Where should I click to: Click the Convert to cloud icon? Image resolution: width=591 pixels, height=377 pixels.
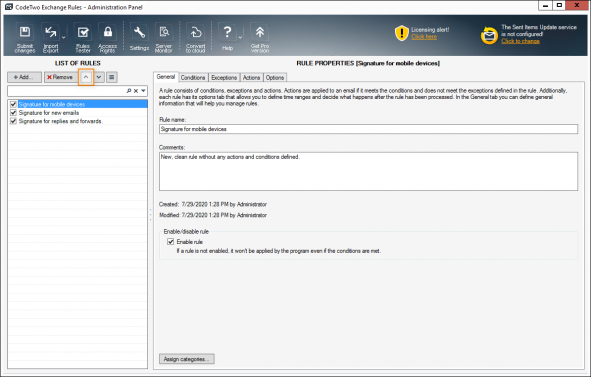tap(195, 38)
